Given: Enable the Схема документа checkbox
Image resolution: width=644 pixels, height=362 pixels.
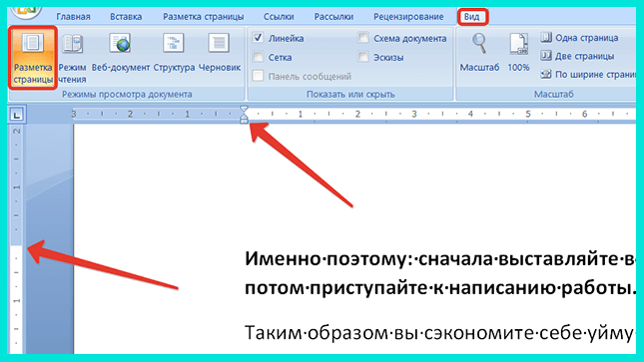Looking at the screenshot, I should pos(363,38).
